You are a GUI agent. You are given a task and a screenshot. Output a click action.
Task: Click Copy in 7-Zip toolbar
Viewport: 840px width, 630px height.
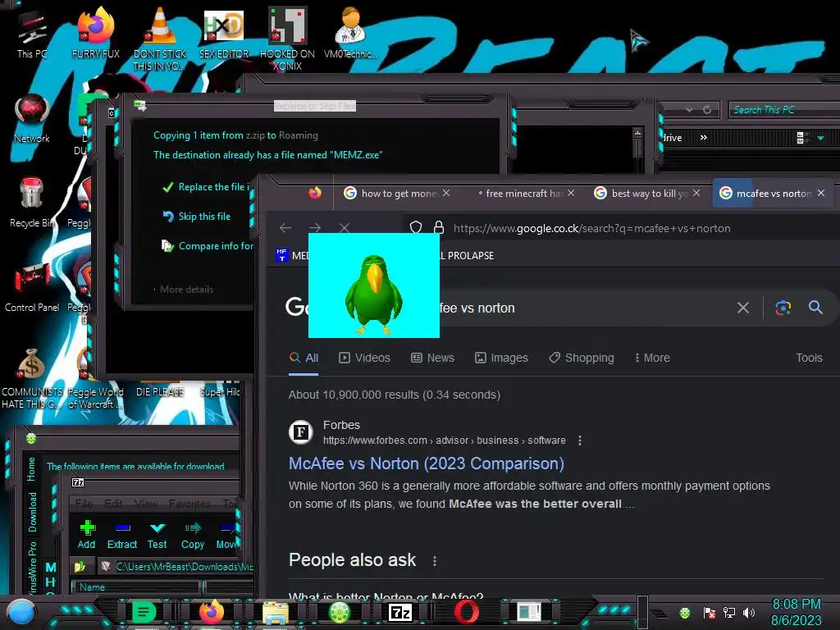pos(193,535)
